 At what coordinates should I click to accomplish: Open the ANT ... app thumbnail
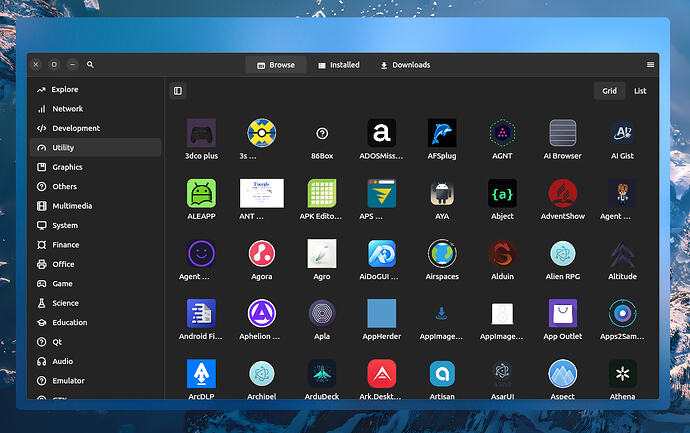click(261, 193)
